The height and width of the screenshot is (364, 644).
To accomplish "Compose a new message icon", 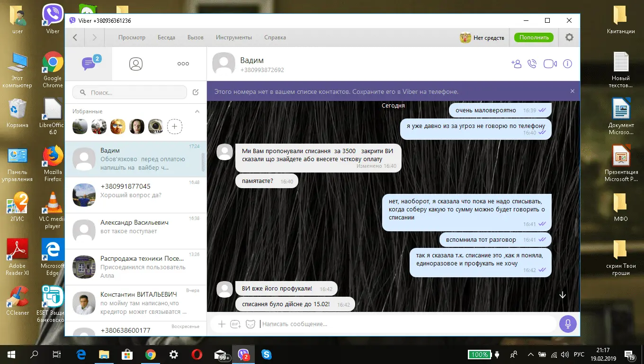I will pyautogui.click(x=196, y=92).
